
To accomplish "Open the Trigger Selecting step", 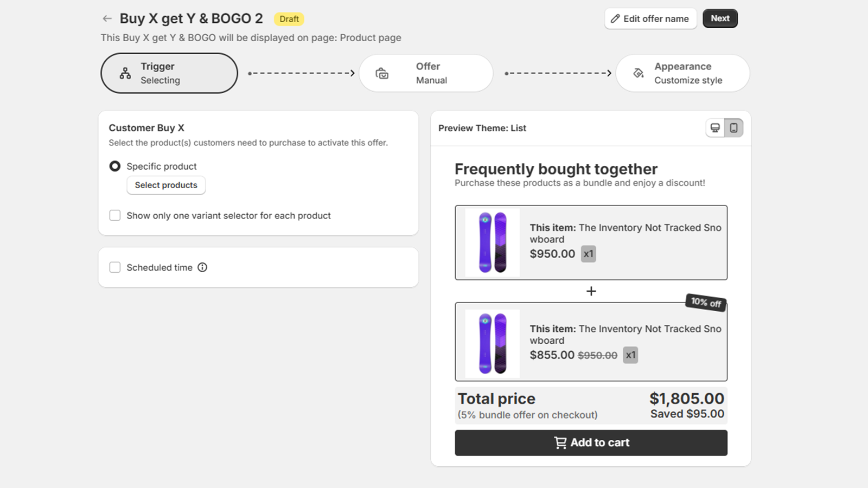I will (169, 73).
